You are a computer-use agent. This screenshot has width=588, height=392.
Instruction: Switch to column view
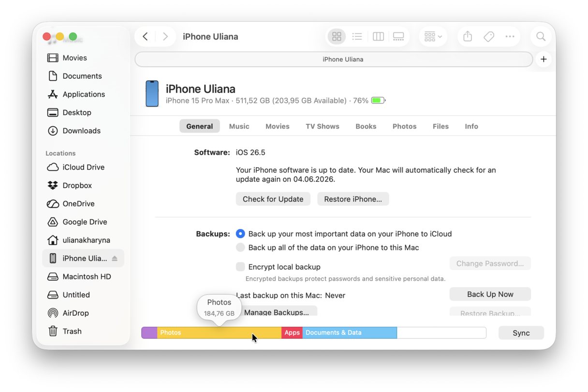pyautogui.click(x=378, y=36)
